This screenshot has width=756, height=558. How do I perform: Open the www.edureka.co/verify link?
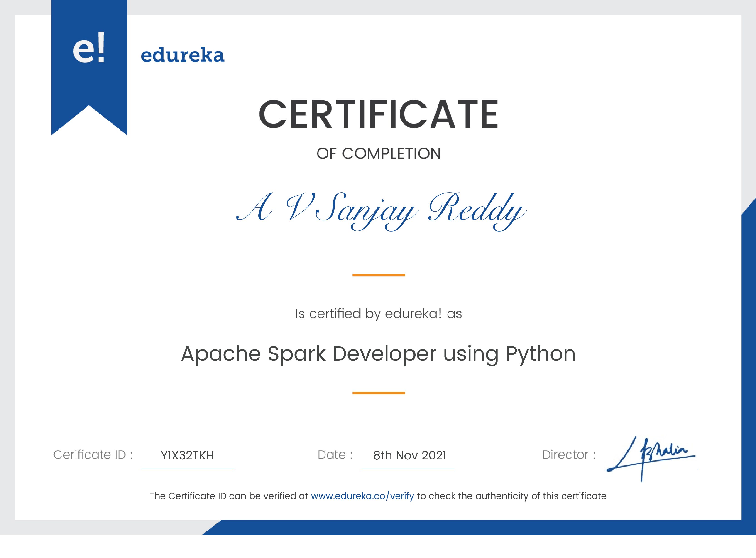point(362,496)
